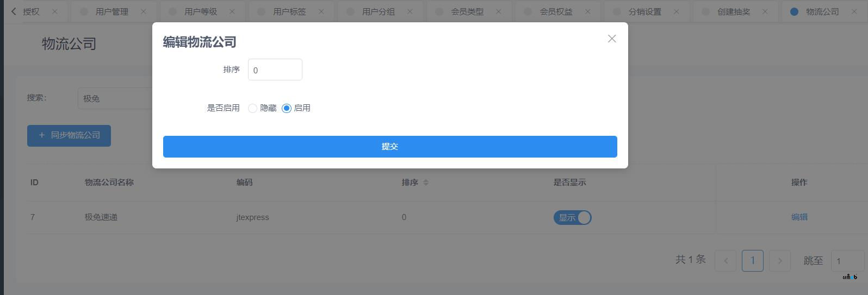Click the ID cell with value 7
The image size is (868, 295).
(33, 217)
